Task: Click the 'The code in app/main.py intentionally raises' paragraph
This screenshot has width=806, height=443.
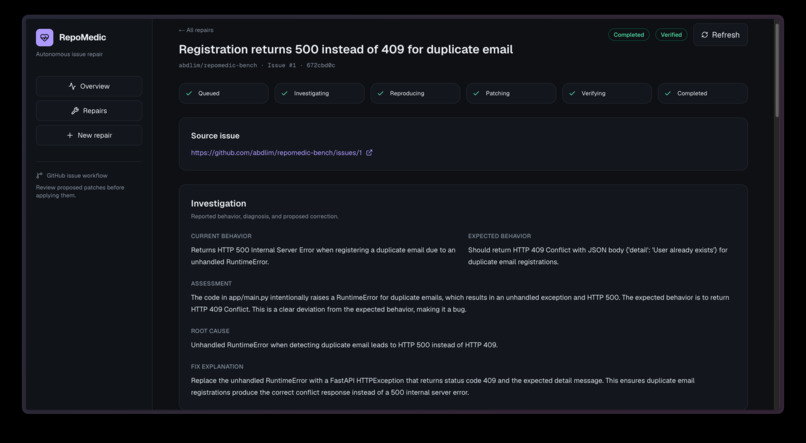Action: 460,304
